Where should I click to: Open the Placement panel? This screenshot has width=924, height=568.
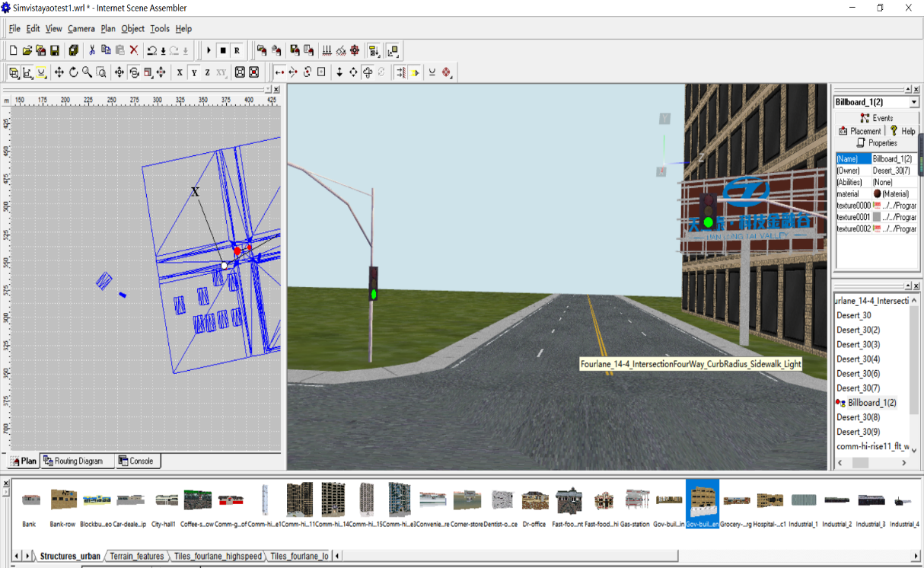tap(859, 131)
